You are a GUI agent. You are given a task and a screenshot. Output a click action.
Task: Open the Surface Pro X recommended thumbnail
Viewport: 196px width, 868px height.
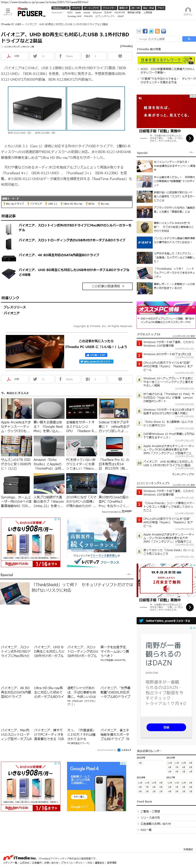click(x=114, y=446)
